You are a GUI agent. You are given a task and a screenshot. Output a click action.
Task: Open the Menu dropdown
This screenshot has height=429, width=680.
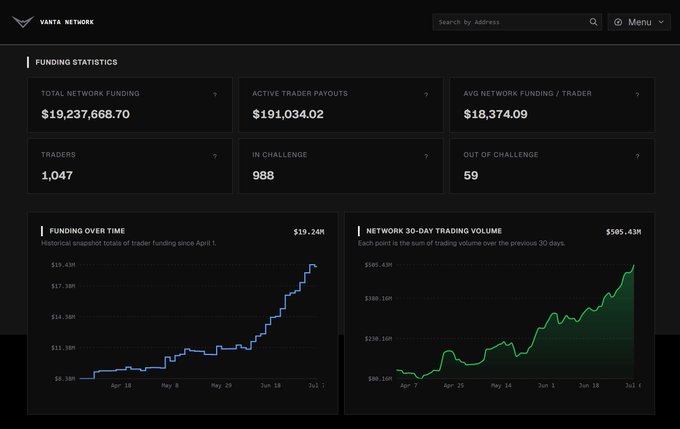point(639,22)
